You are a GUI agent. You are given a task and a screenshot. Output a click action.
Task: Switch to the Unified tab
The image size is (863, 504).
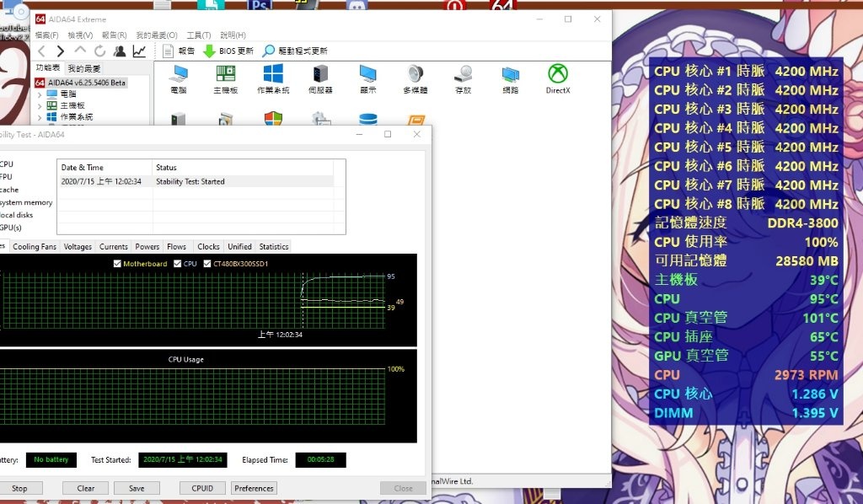pyautogui.click(x=240, y=246)
